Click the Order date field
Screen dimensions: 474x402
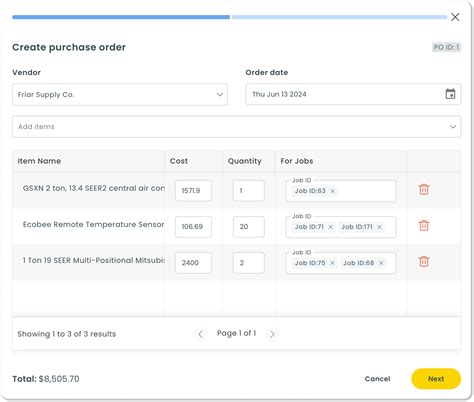[353, 94]
